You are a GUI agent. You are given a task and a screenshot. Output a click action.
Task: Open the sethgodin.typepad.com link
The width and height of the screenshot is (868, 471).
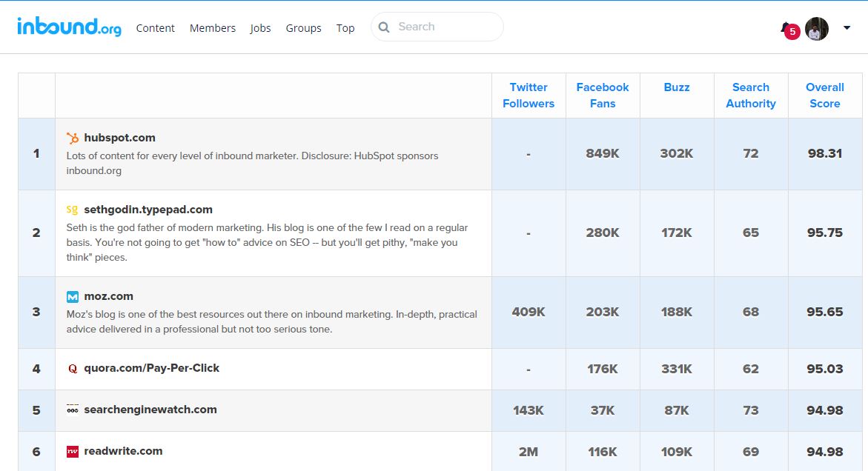tap(148, 210)
